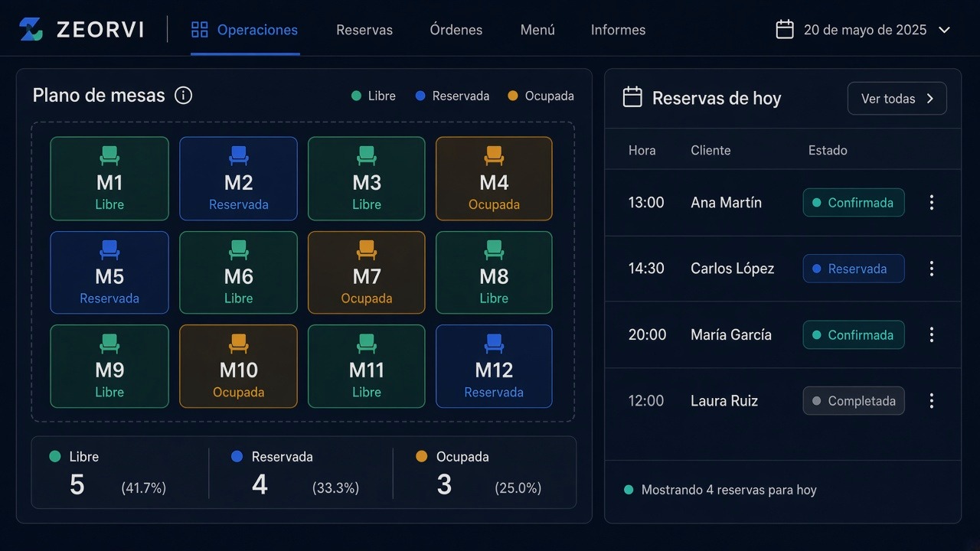This screenshot has height=551, width=980.
Task: Select table M10 card
Action: 239,367
